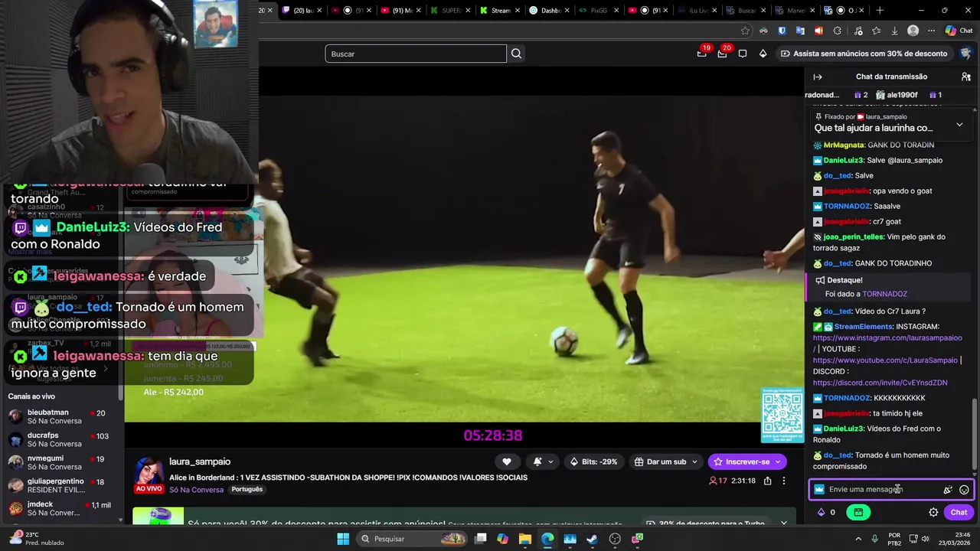Open Twitch notifications inbox with 19 badge
This screenshot has width=980, height=551.
pos(702,54)
